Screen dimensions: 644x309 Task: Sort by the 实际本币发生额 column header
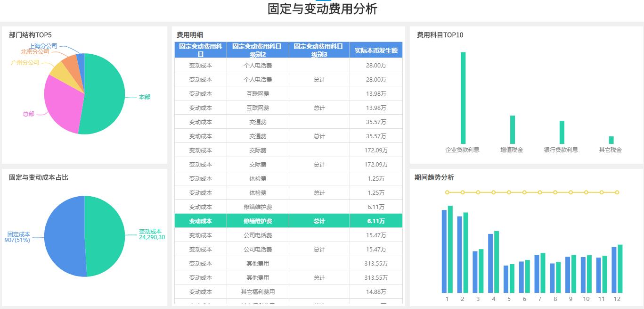click(375, 50)
